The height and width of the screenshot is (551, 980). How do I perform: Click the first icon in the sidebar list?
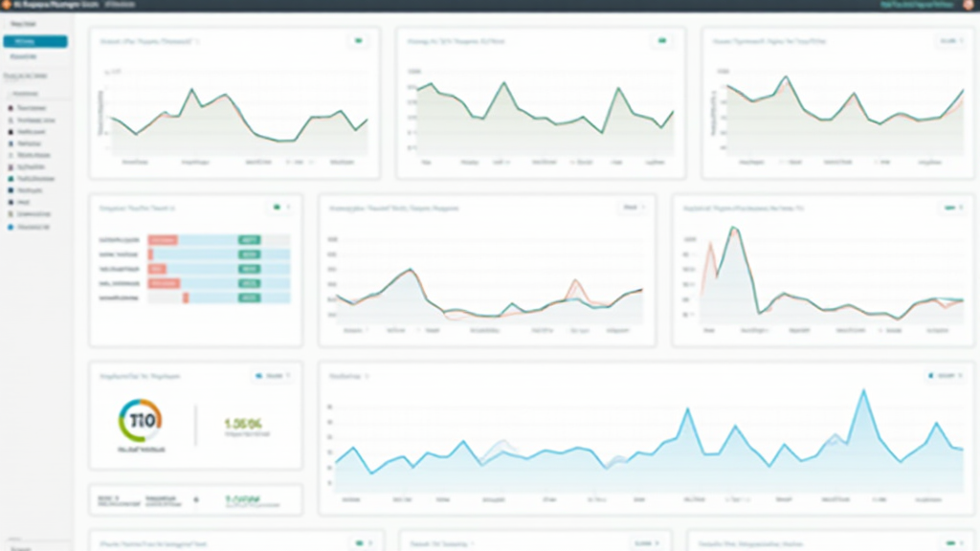pyautogui.click(x=10, y=108)
